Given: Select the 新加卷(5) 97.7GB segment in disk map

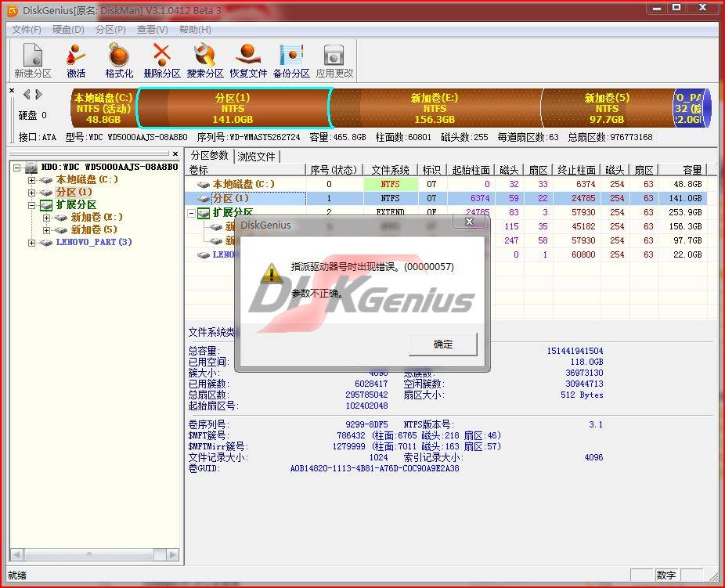Looking at the screenshot, I should (x=607, y=108).
